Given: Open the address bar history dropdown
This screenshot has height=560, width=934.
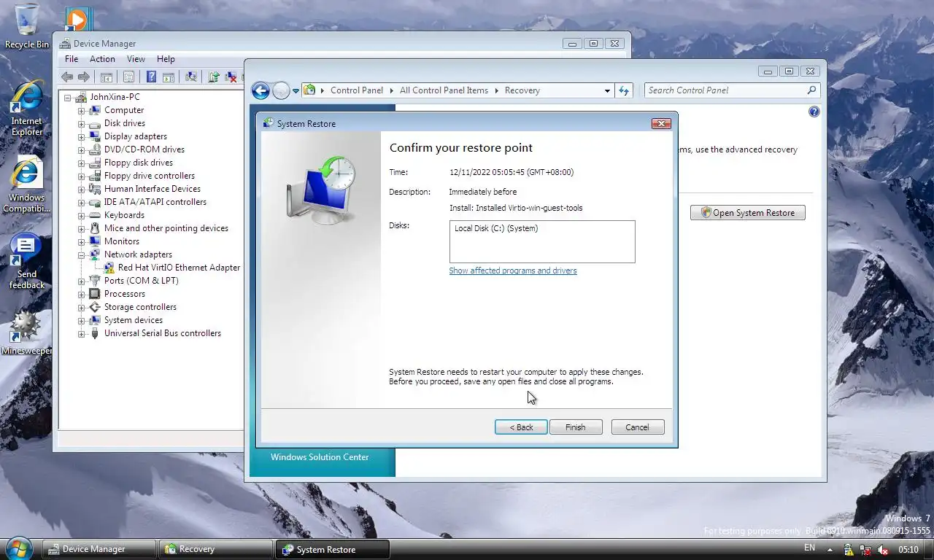Looking at the screenshot, I should click(607, 90).
